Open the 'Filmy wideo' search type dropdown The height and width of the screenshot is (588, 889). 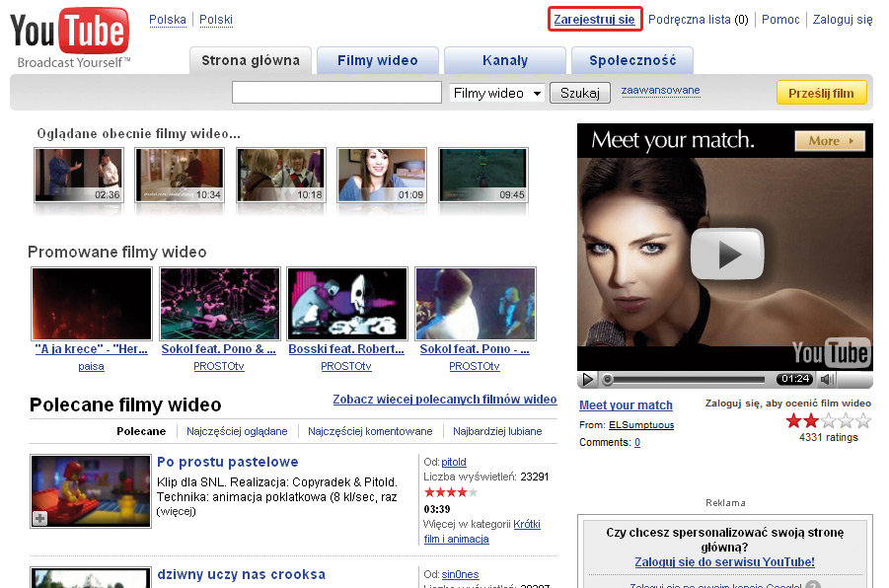(x=497, y=93)
